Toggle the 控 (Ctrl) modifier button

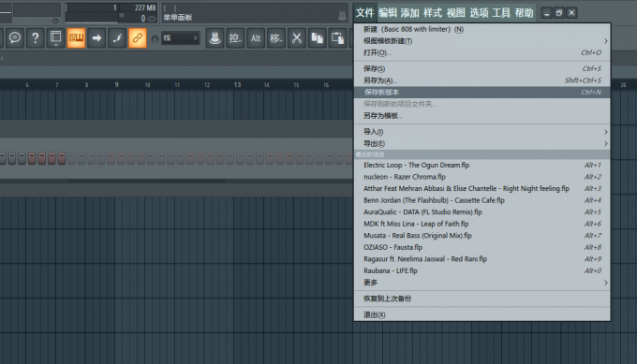click(235, 38)
